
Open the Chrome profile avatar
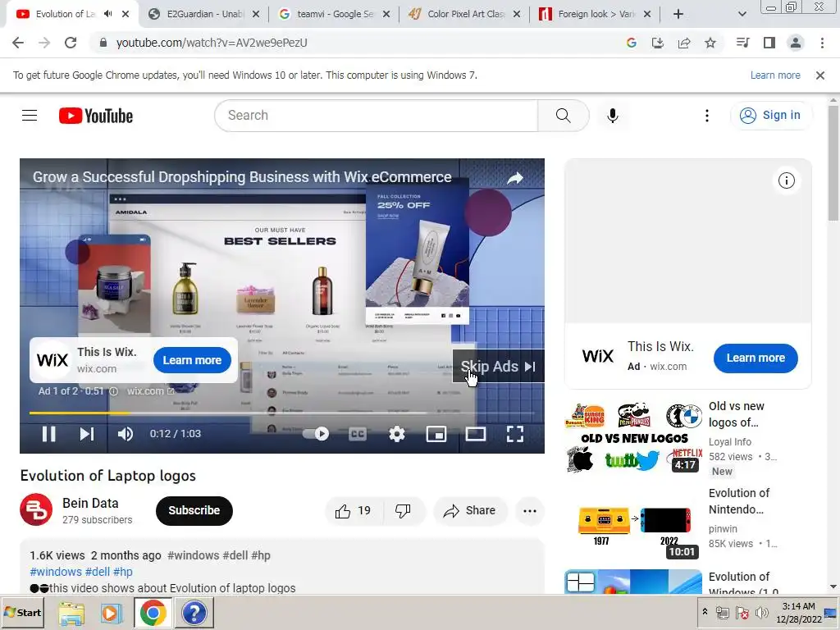[x=796, y=43]
